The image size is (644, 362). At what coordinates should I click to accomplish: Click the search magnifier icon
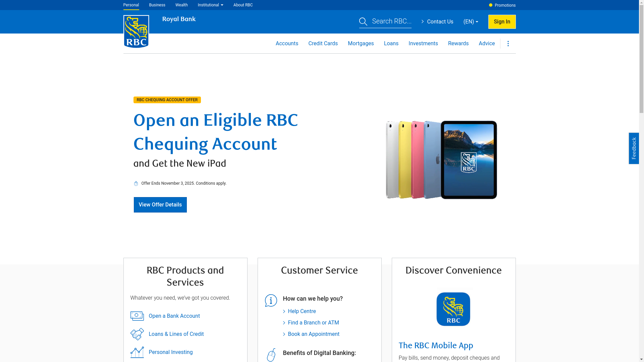coord(363,22)
